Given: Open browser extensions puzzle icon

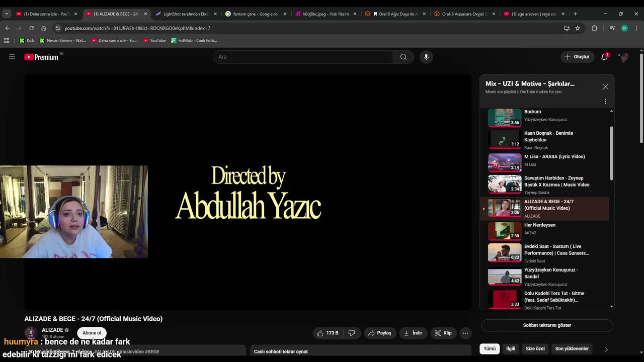Looking at the screenshot, I should click(594, 28).
